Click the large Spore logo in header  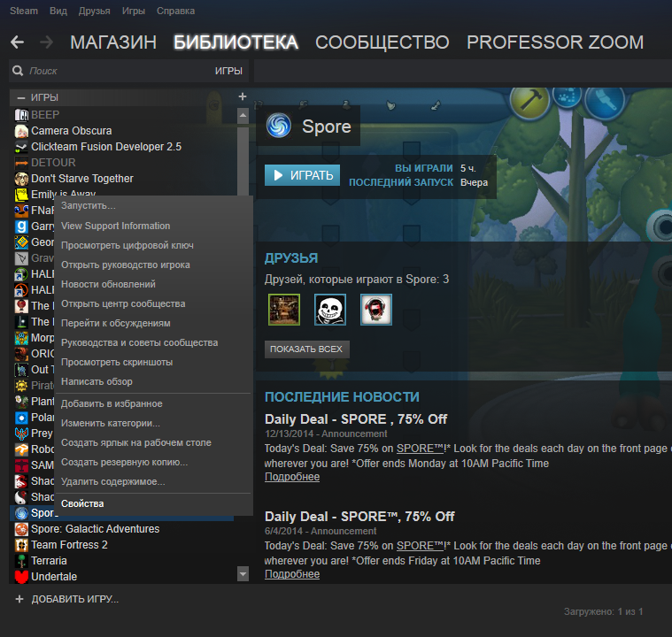click(279, 126)
